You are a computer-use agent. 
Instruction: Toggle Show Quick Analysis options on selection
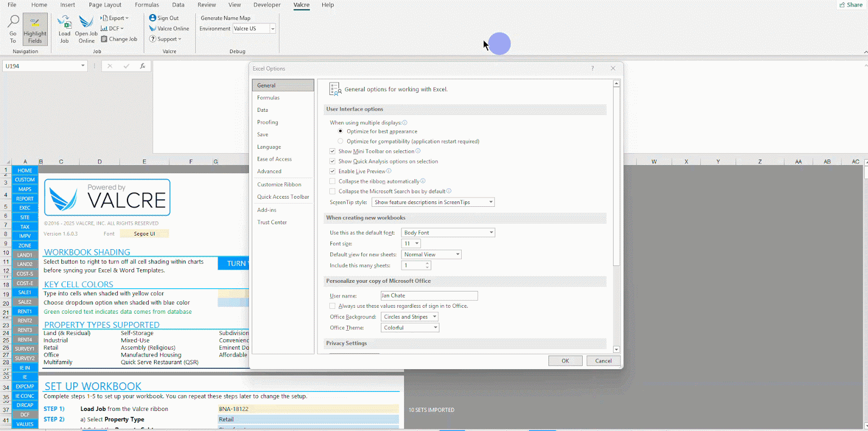point(333,161)
